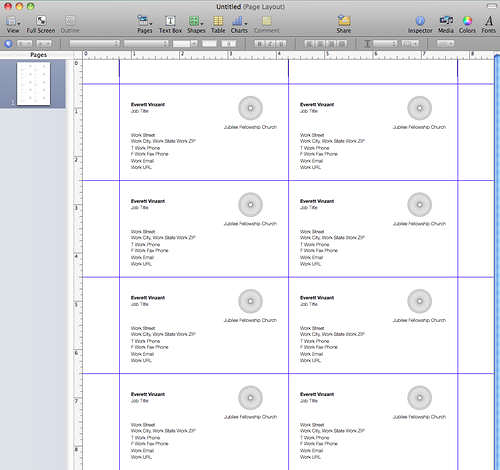
Task: Open the Fonts panel
Action: tap(488, 24)
